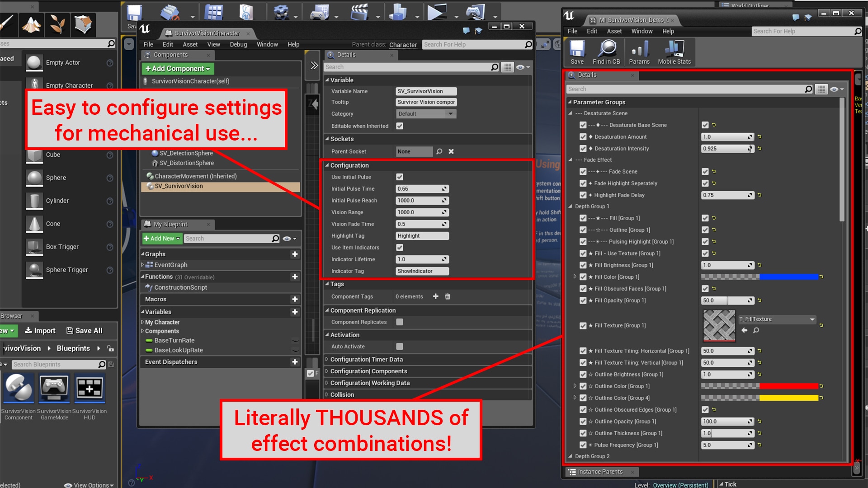Viewport: 868px width, 488px height.
Task: Open the Debug menu in the blueprint editor
Action: pos(238,44)
